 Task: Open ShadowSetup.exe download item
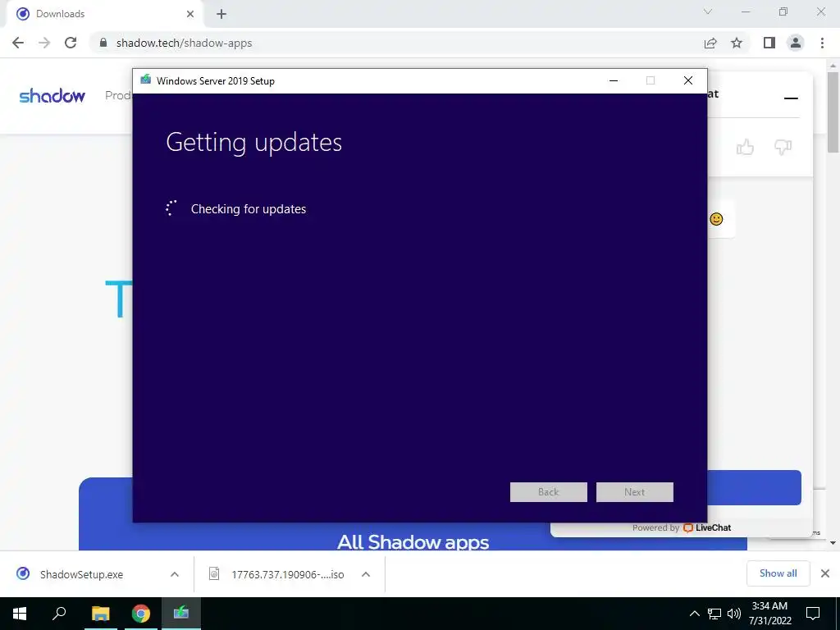(81, 574)
